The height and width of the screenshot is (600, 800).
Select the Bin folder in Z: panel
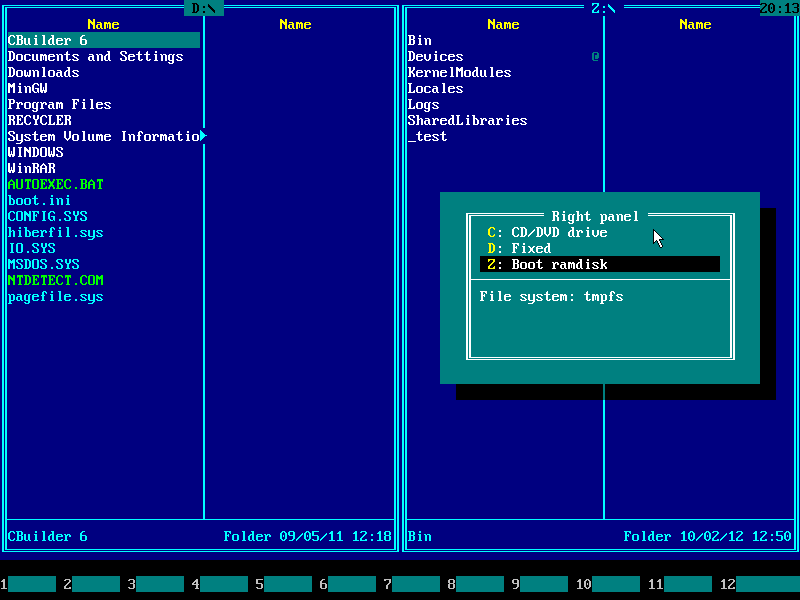click(419, 40)
